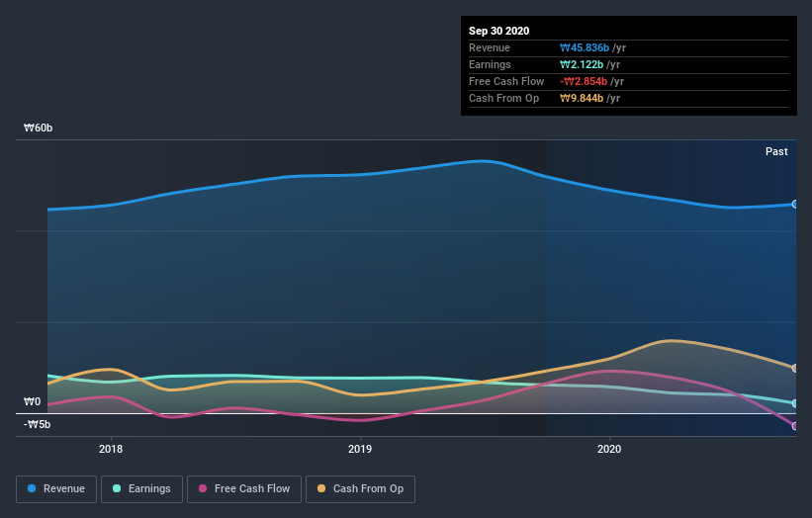Toggle the Free Cash Flow legend button
The height and width of the screenshot is (518, 812).
pyautogui.click(x=244, y=489)
